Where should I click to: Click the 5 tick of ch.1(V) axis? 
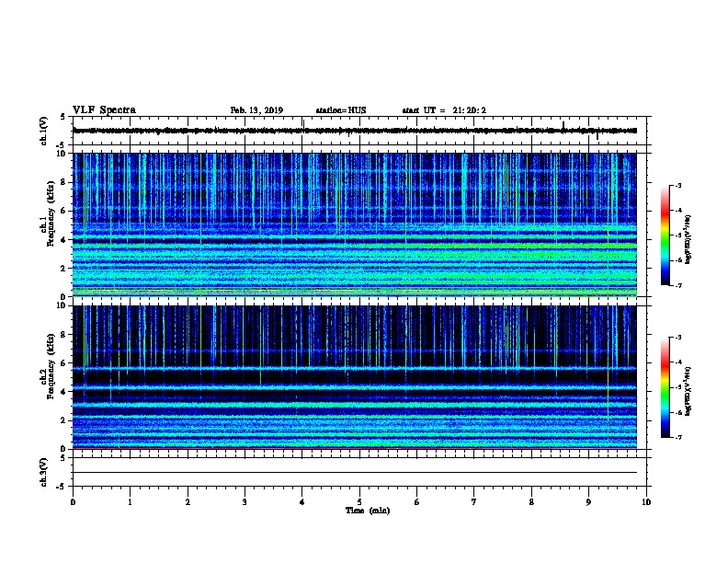point(63,117)
